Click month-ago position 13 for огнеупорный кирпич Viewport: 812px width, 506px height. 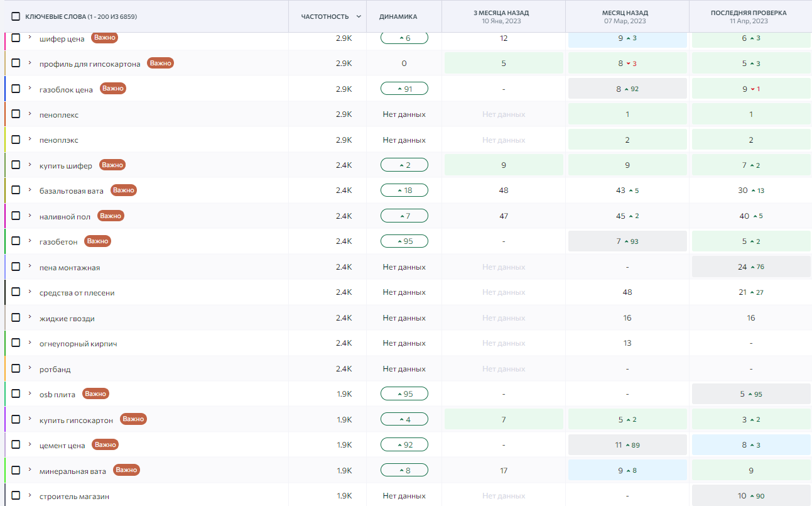pos(627,343)
